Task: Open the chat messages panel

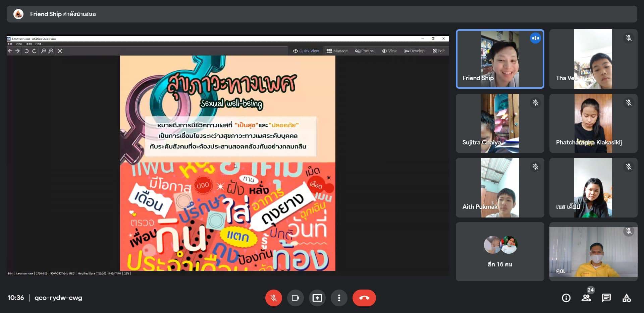Action: pyautogui.click(x=606, y=298)
